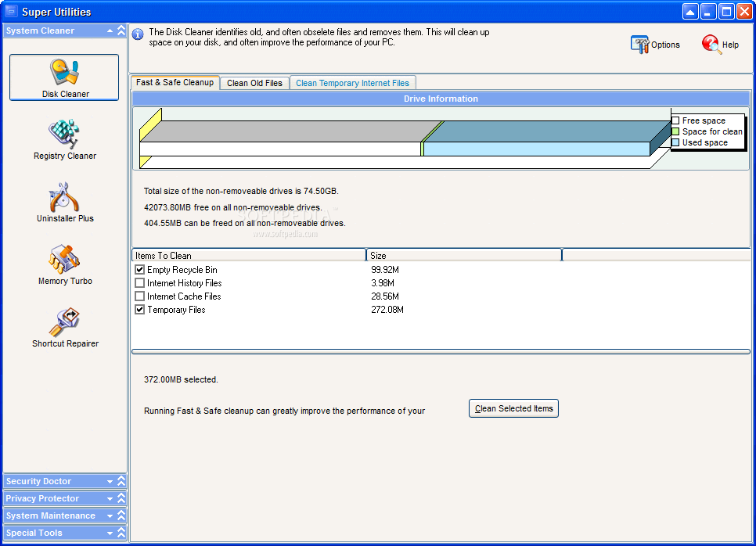The width and height of the screenshot is (756, 546).
Task: Uncheck Temporary Files checkbox
Action: point(140,310)
